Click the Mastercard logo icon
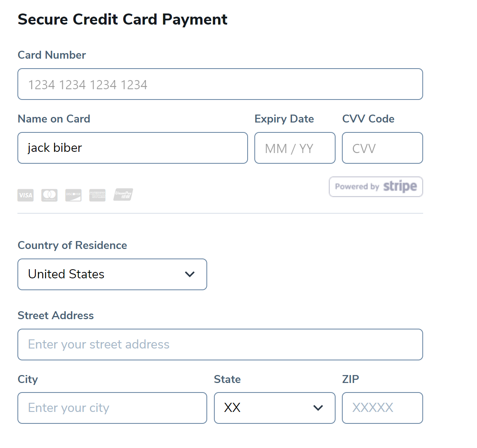 (50, 195)
